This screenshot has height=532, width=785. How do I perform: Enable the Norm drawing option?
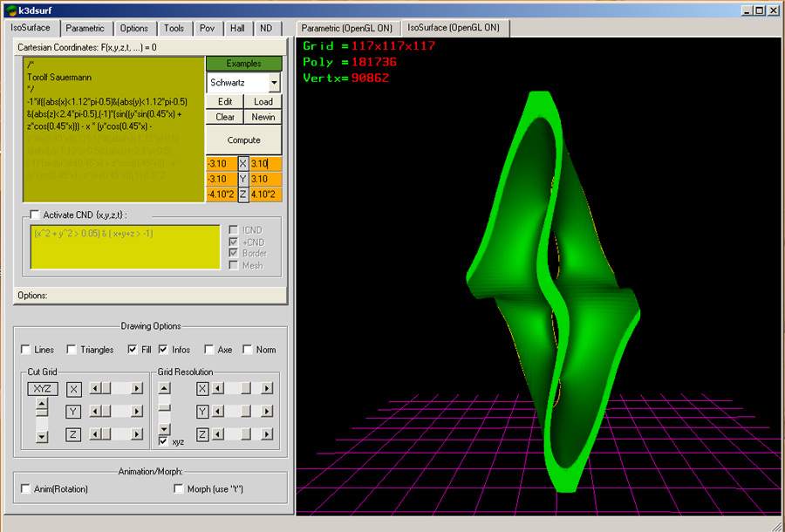point(248,350)
